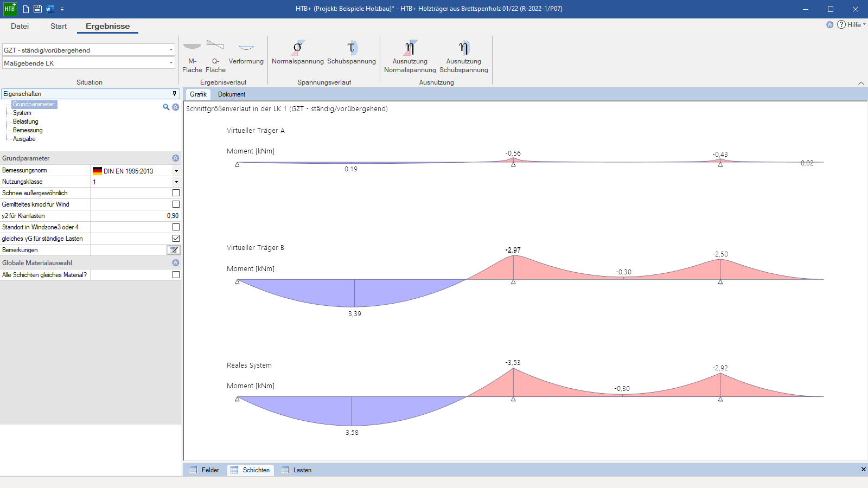
Task: Click the Schichten table icon
Action: [x=234, y=470]
